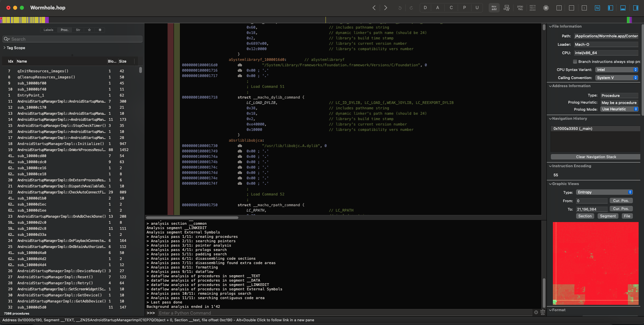
Task: Switch to assembly view (mov add)
Action: (494, 8)
